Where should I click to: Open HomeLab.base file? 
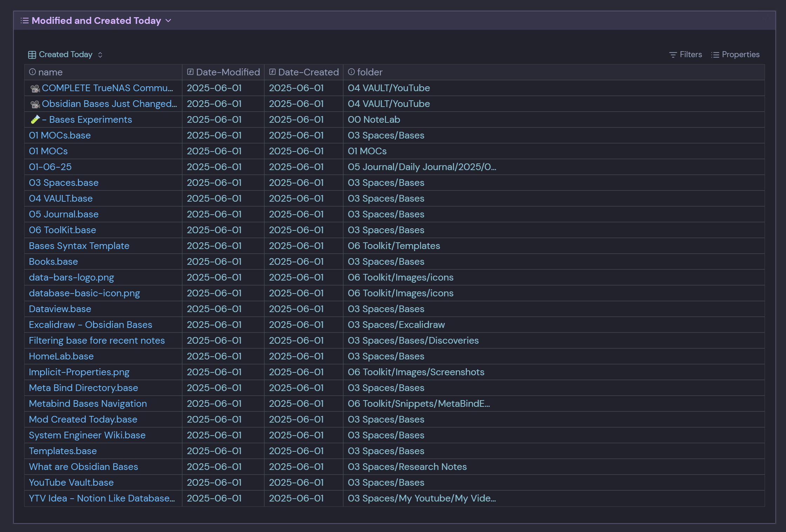point(61,356)
